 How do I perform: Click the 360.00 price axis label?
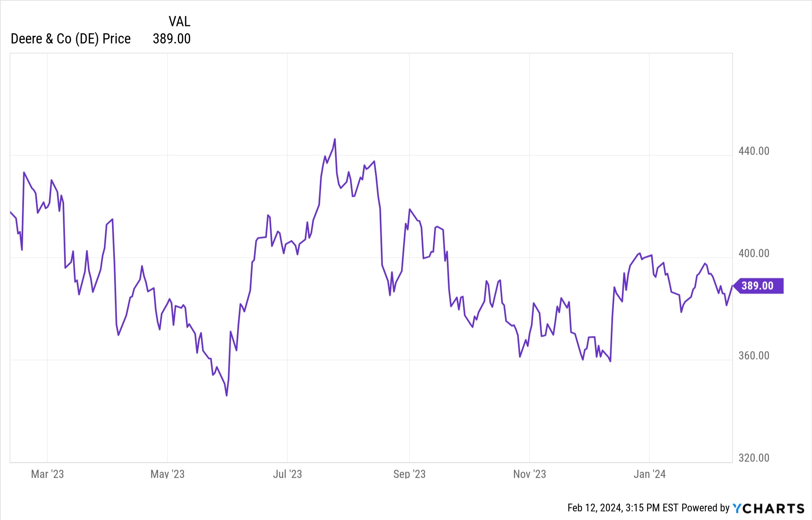[754, 356]
